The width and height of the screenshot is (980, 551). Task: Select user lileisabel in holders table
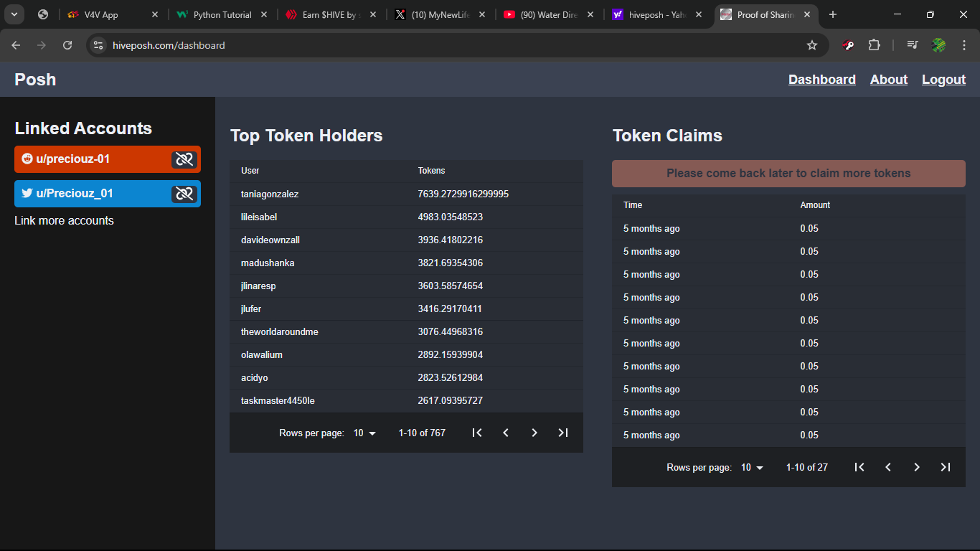point(259,217)
